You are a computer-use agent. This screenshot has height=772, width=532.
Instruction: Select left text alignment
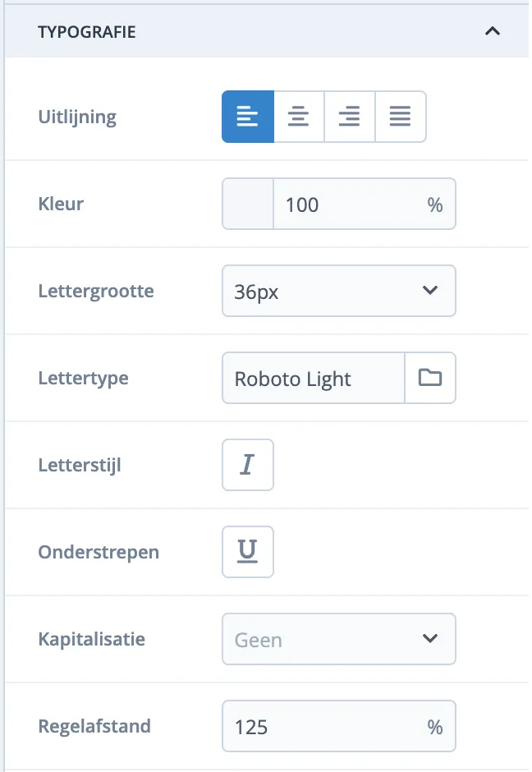click(247, 117)
